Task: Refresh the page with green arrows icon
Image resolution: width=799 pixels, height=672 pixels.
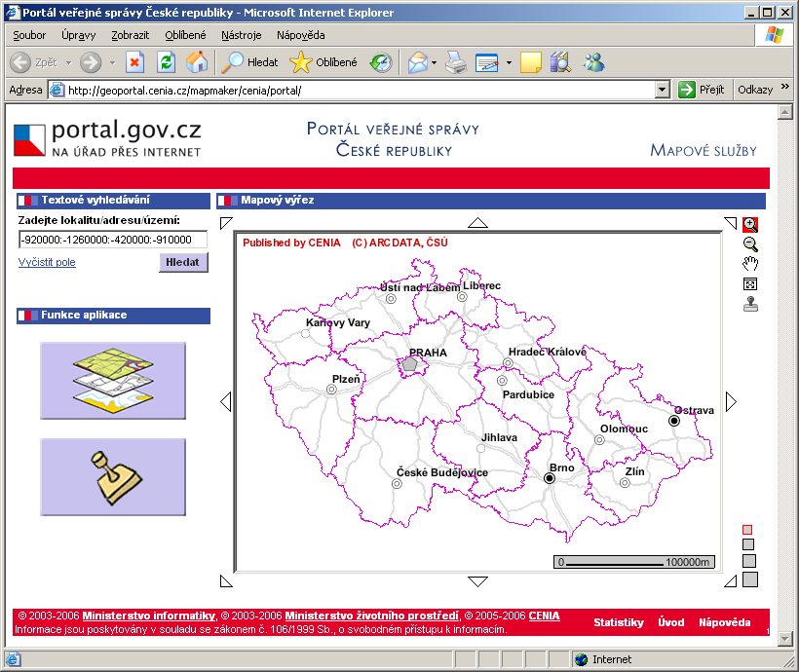Action: 166,62
